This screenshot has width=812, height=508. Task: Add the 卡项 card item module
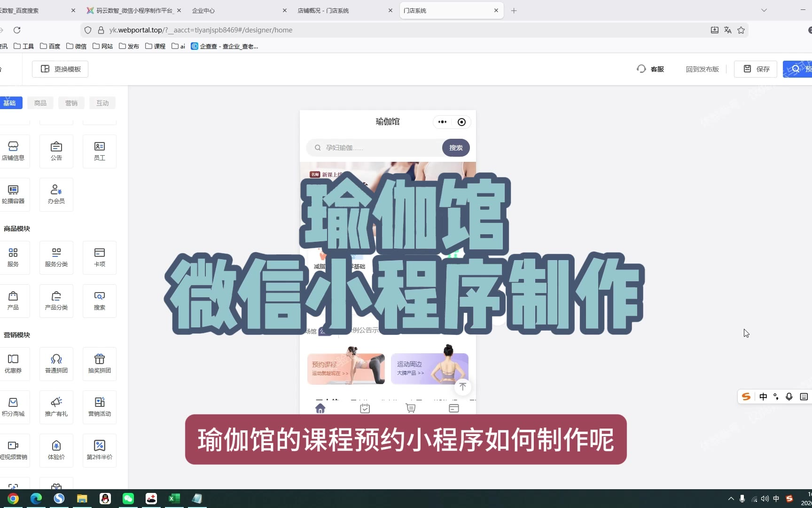(x=100, y=257)
